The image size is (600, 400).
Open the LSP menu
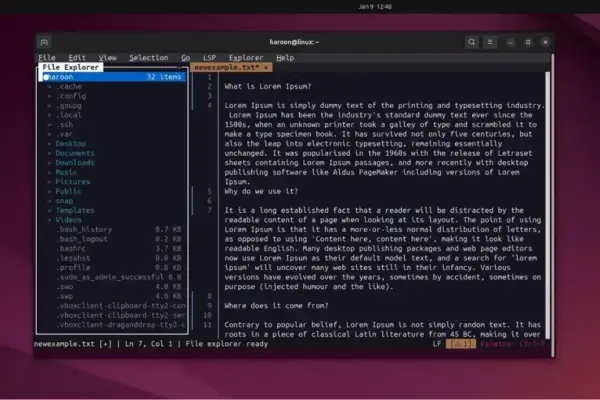coord(209,58)
